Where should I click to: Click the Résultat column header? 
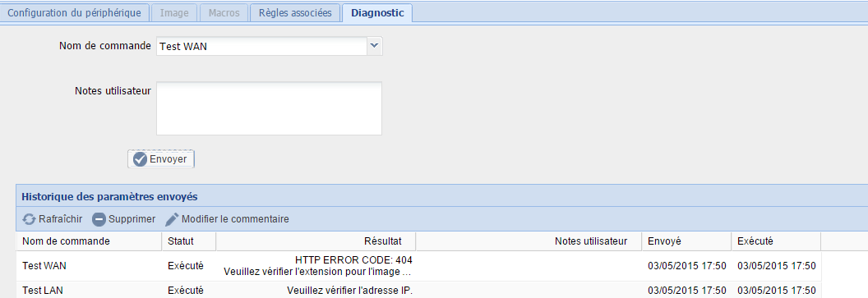(x=316, y=241)
